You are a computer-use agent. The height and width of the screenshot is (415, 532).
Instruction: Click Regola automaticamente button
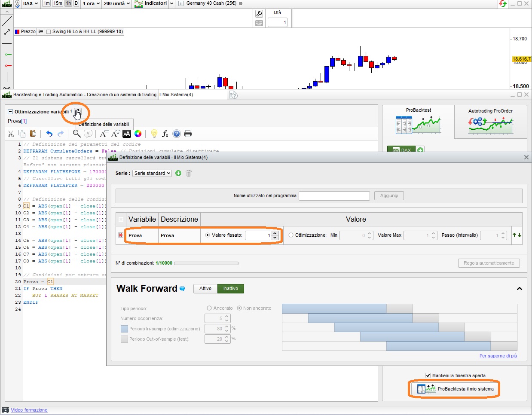[x=489, y=263]
